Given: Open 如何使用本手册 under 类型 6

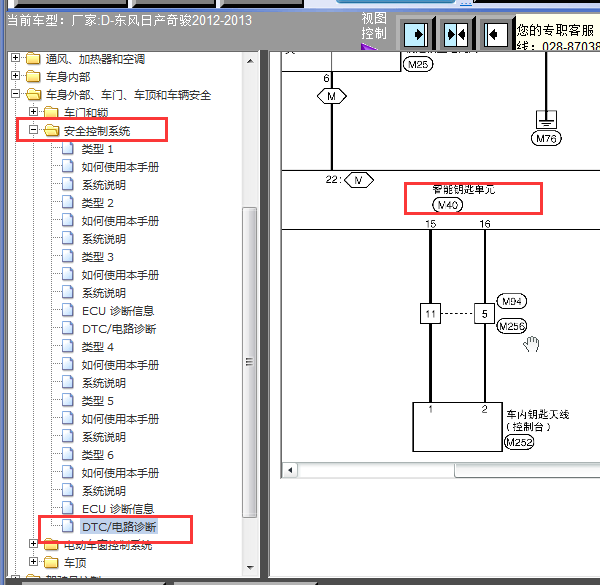Looking at the screenshot, I should 120,473.
